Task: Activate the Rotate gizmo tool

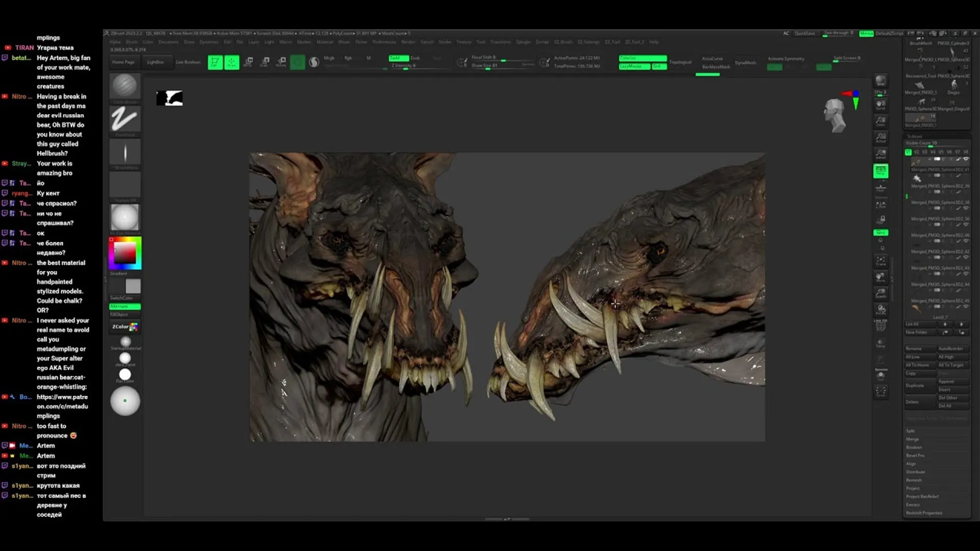Action: click(x=281, y=62)
